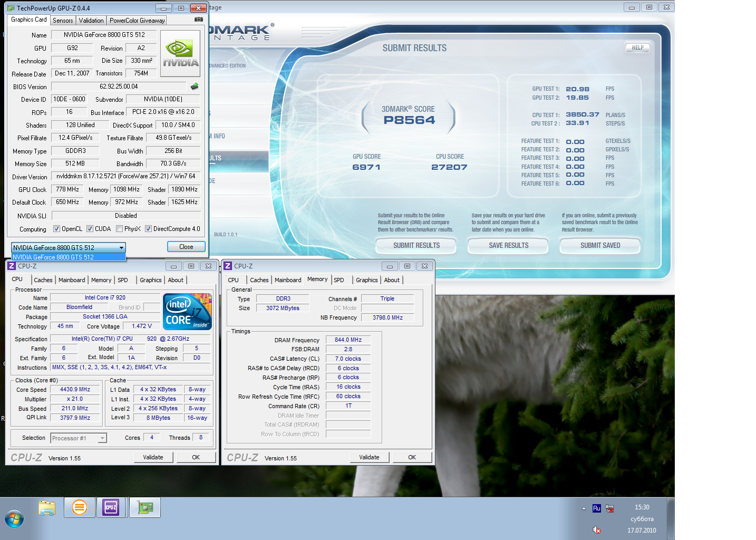Screen dimensions: 756x540
Task: Click the GPU-Z title bar app icon
Action: (x=11, y=8)
